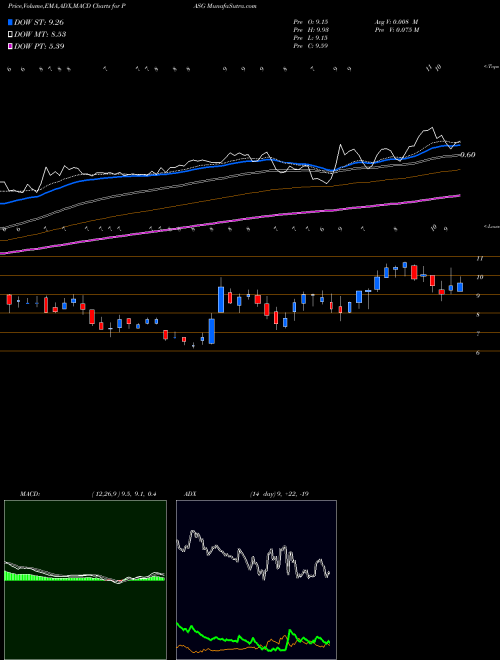Click the '<Lows' label beside the lower number row
This screenshot has width=500, height=660.
coord(491,227)
